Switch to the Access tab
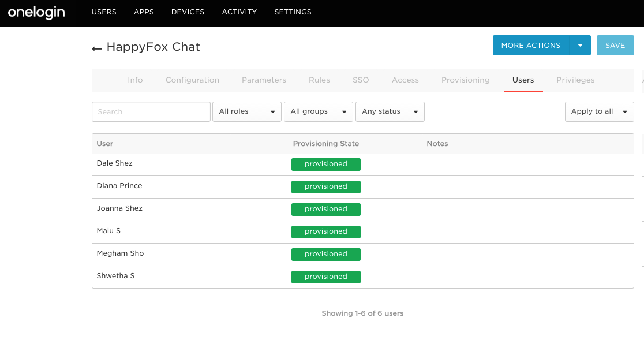This screenshot has width=644, height=340. [405, 80]
